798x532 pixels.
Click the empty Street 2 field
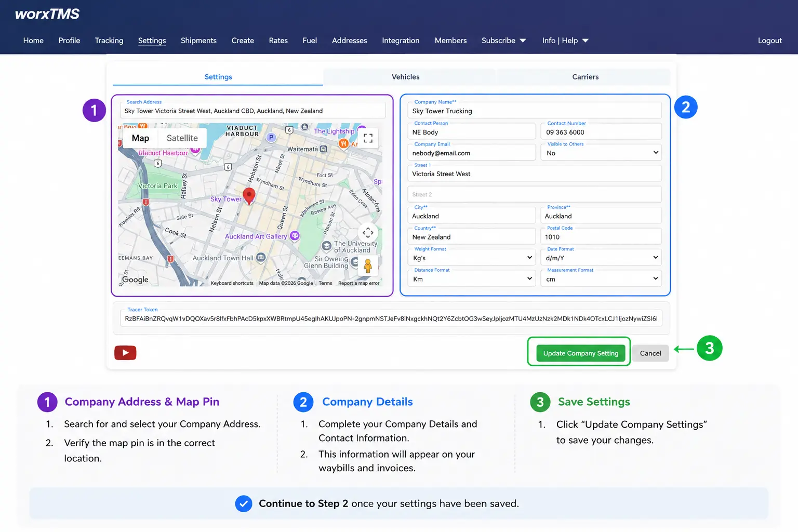pos(535,194)
